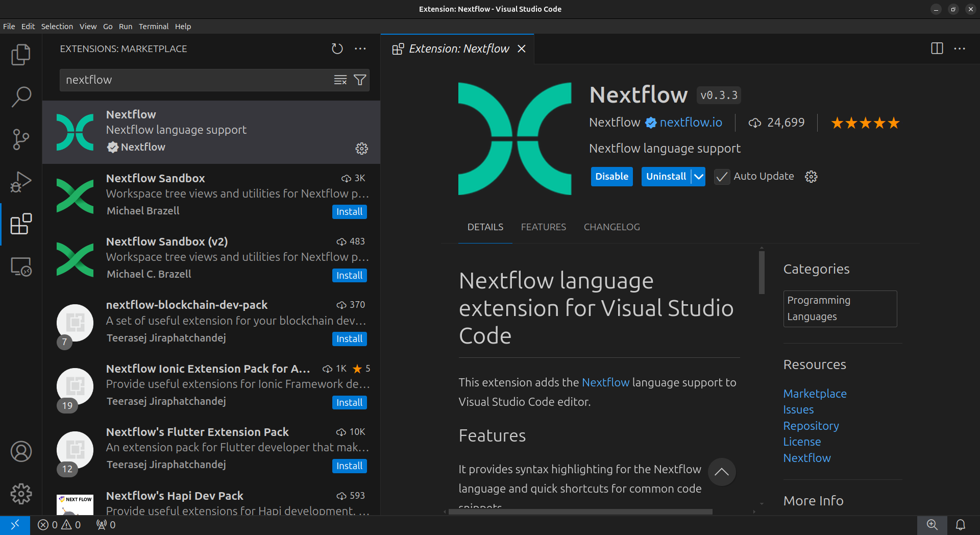
Task: Open the Source Control view
Action: [x=21, y=139]
